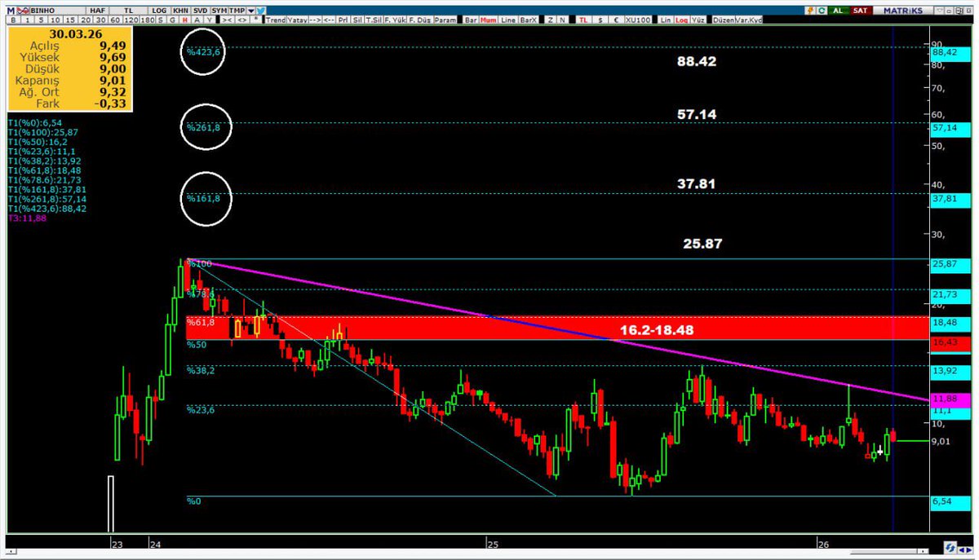The image size is (979, 560).
Task: Set the 15 minute period
Action: point(71,20)
